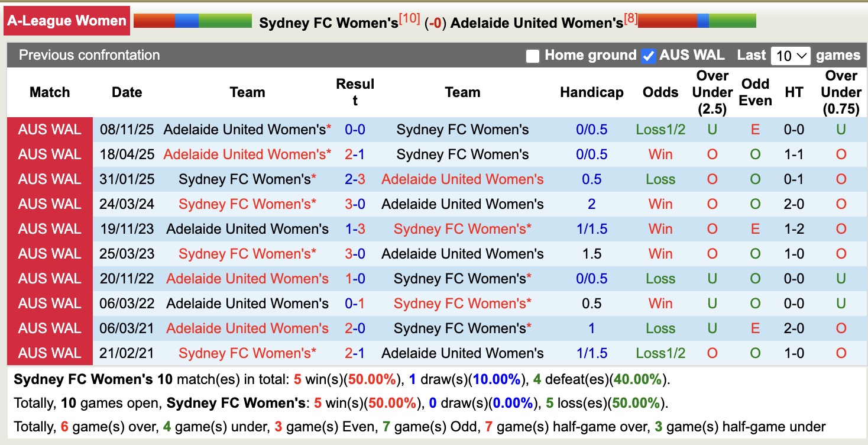Image resolution: width=868 pixels, height=445 pixels.
Task: Click the Win odds on 24/03/24 row
Action: coord(660,204)
